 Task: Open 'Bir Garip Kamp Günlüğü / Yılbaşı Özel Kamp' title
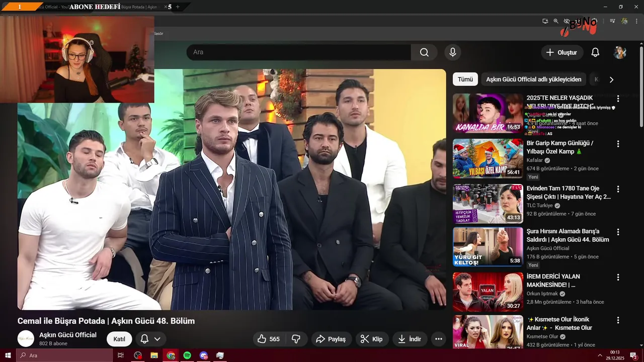tap(560, 147)
